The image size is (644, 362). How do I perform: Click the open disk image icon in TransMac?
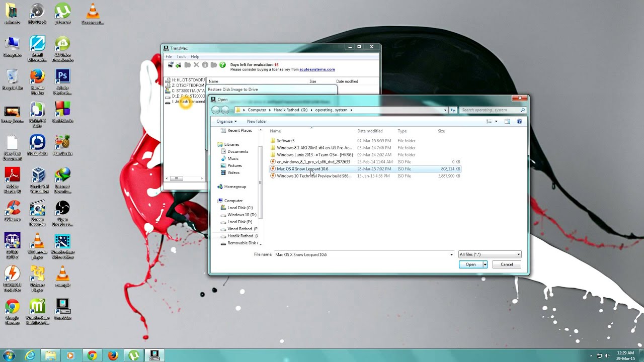(170, 65)
